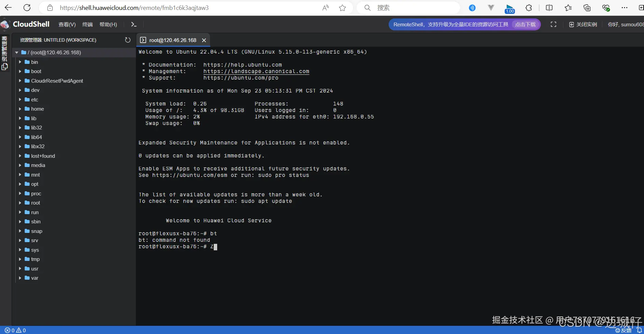Click the user greeting 你好, sumou
Image resolution: width=644 pixels, height=334 pixels.
[626, 24]
